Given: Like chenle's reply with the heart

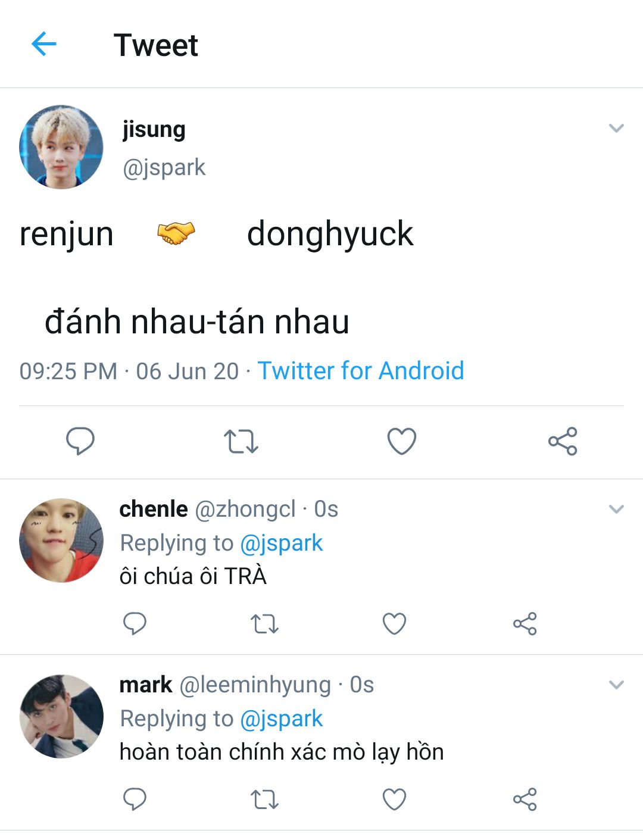Looking at the screenshot, I should pos(394,624).
